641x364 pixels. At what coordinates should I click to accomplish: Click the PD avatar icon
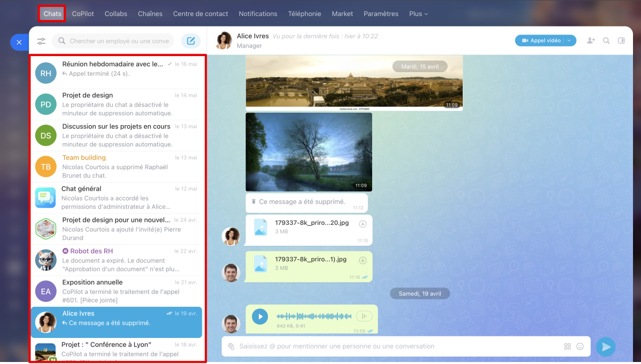click(46, 104)
